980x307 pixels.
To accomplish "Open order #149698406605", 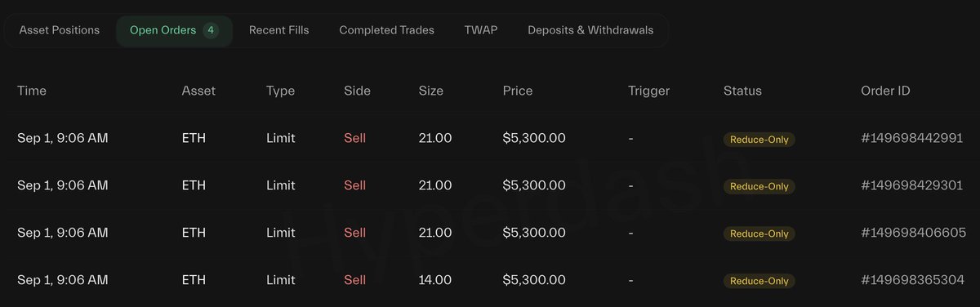I will (x=912, y=234).
